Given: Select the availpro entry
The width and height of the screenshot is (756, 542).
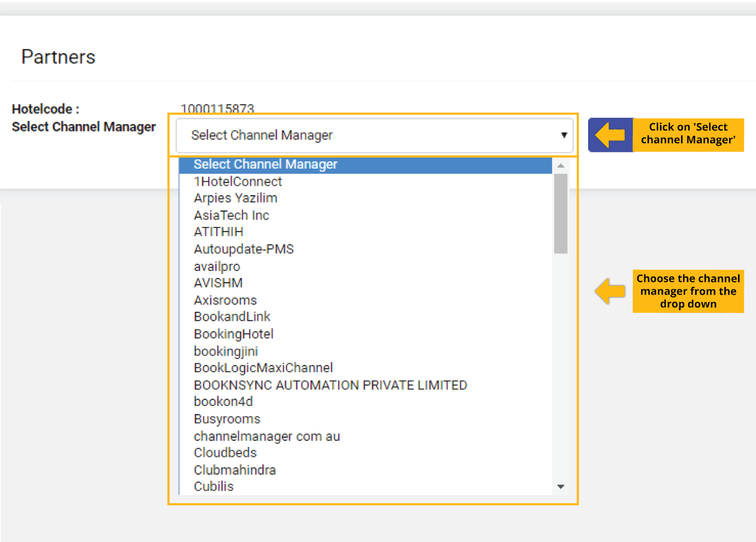Looking at the screenshot, I should pyautogui.click(x=216, y=266).
